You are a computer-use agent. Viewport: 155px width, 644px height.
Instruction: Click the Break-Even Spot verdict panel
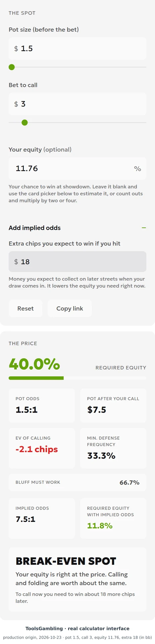(77, 580)
